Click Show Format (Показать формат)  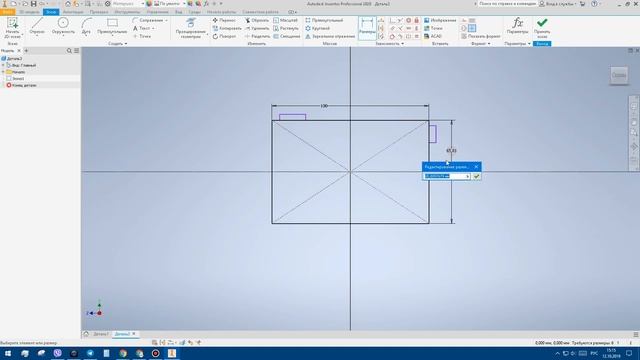(x=481, y=36)
